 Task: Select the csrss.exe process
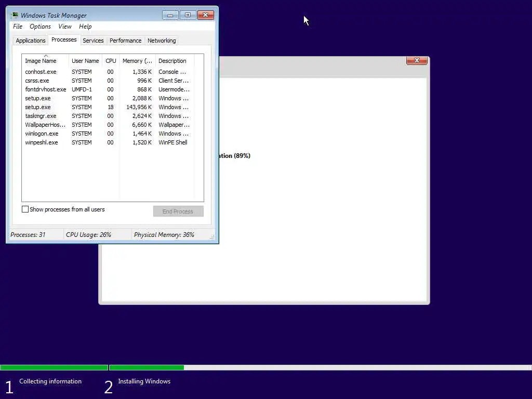pos(108,81)
